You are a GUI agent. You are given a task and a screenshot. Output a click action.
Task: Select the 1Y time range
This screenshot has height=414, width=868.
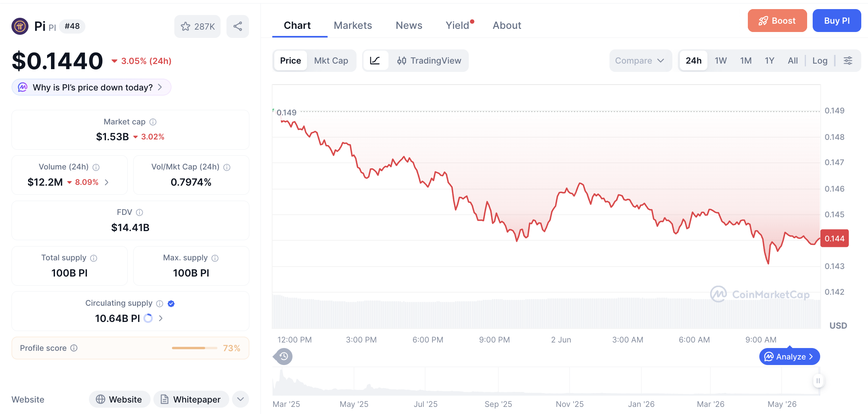[770, 60]
